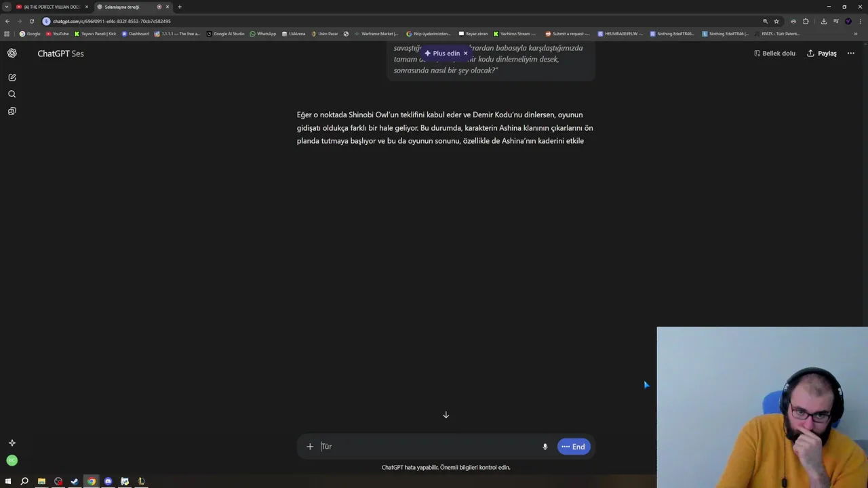Viewport: 868px width, 488px height.
Task: Open the Beyaz ekran bookmark
Action: point(473,34)
